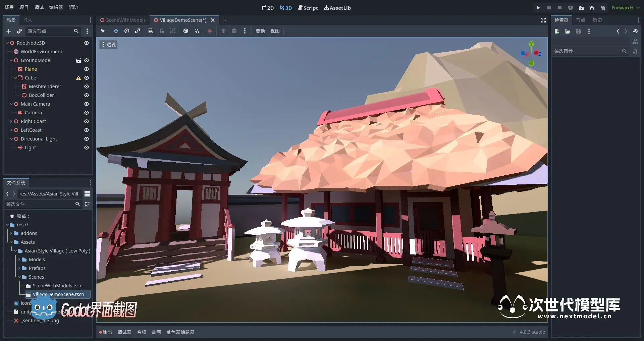The height and width of the screenshot is (341, 644).
Task: Open the sun preview settings icon
Action: pos(223,31)
